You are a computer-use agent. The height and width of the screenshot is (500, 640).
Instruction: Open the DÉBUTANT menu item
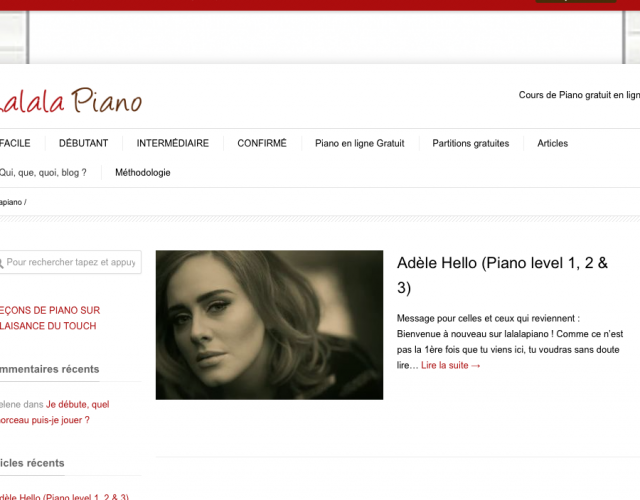(83, 143)
